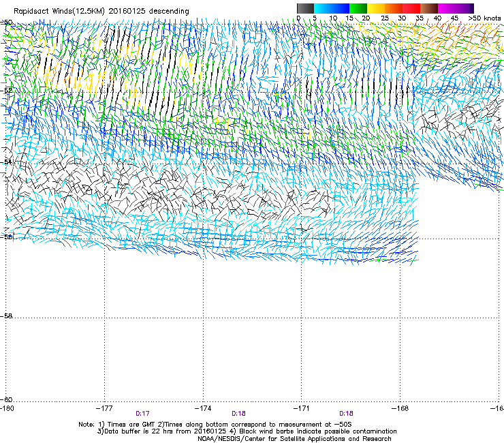Click the cyan-to-blue 5-15 knots legend segment

pos(332,8)
